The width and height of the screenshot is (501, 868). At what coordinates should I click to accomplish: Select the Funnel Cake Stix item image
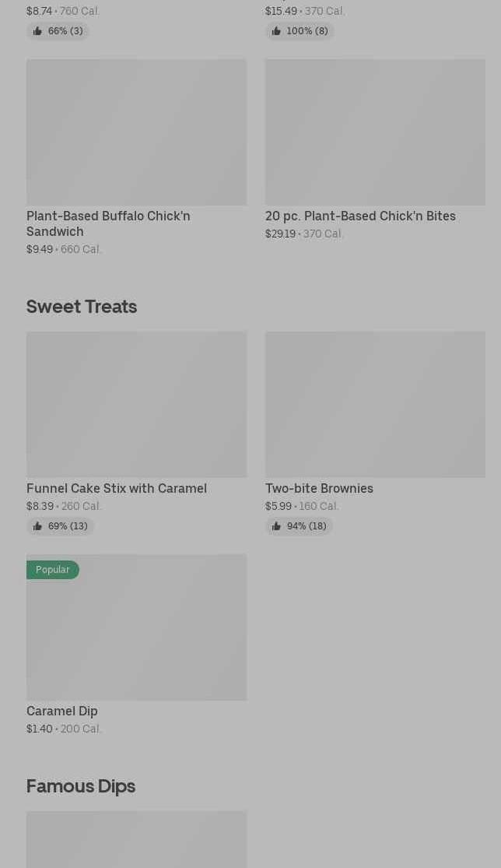pyautogui.click(x=136, y=405)
